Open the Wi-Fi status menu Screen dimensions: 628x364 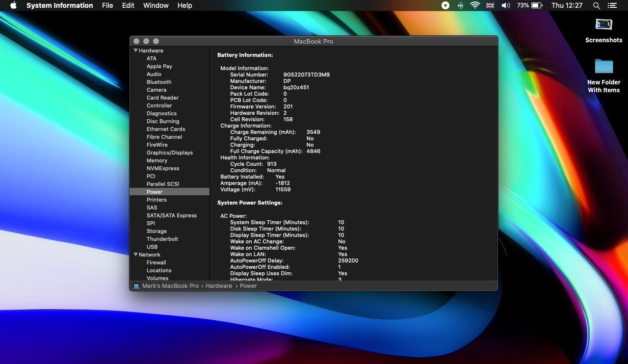[475, 5]
